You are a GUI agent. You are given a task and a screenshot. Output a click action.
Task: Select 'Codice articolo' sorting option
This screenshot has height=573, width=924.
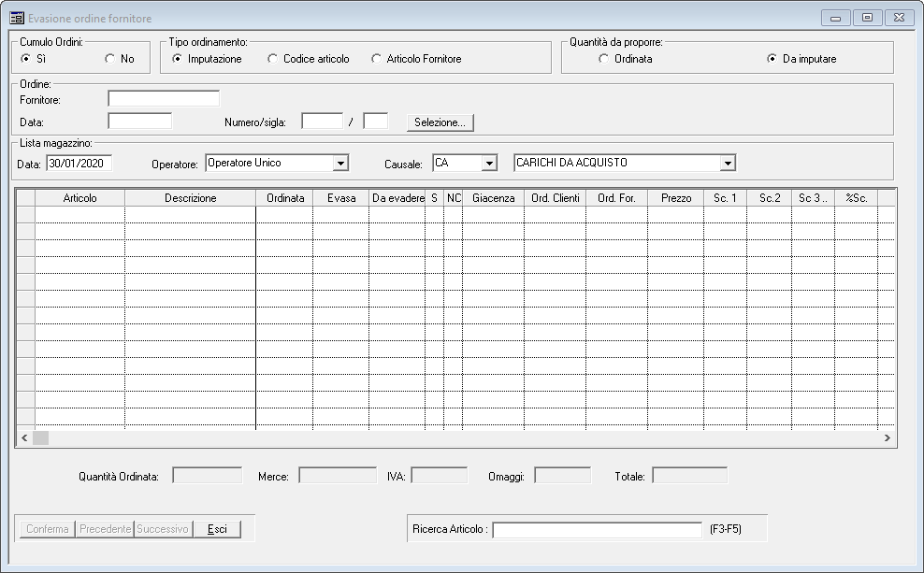273,59
